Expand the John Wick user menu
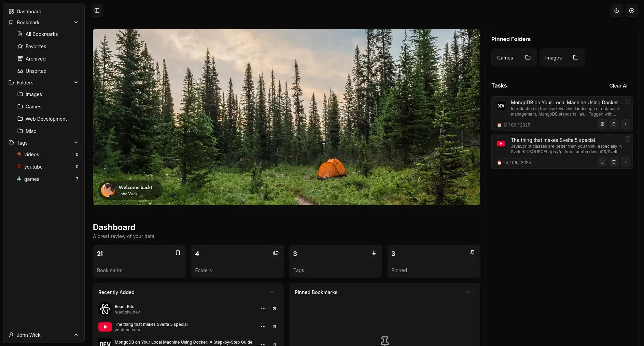 (43, 335)
